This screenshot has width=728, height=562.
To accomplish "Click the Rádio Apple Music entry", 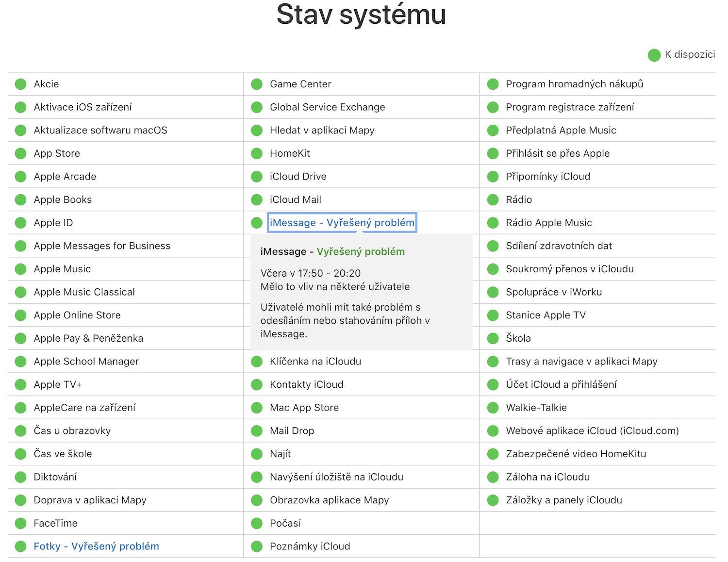I will (549, 223).
